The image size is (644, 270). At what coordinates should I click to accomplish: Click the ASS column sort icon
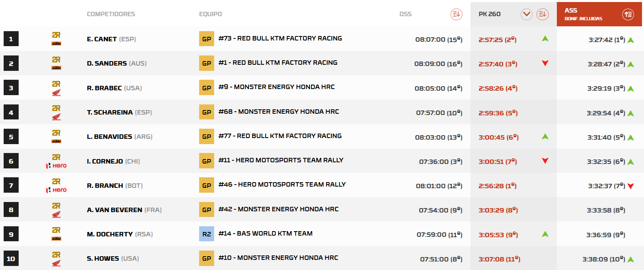[x=628, y=14]
